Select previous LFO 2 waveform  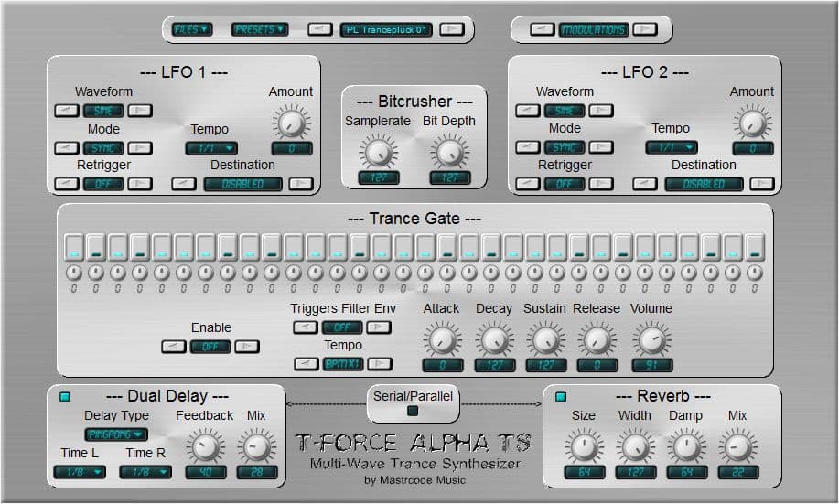pyautogui.click(x=528, y=111)
